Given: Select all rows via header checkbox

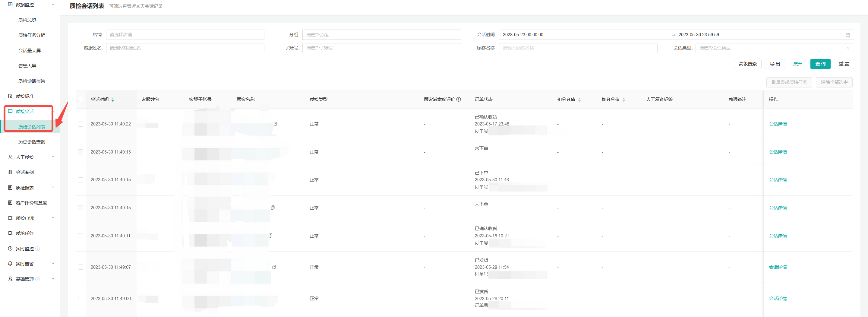Looking at the screenshot, I should point(80,100).
